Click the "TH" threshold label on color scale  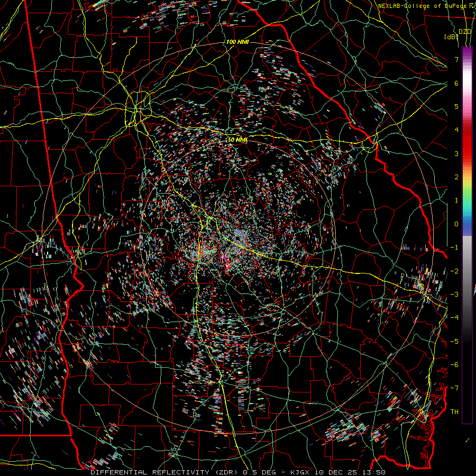(454, 412)
